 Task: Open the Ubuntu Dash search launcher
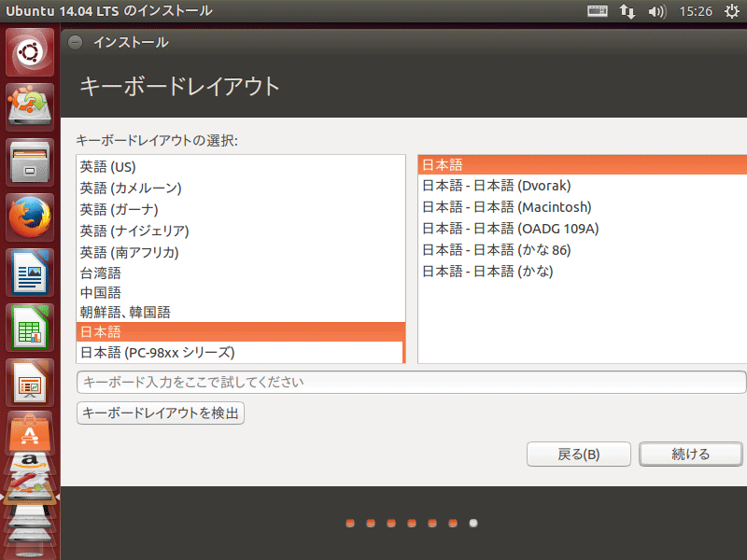point(30,52)
